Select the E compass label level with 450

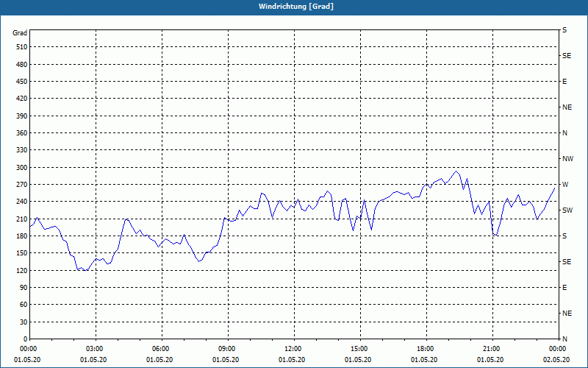tap(564, 82)
